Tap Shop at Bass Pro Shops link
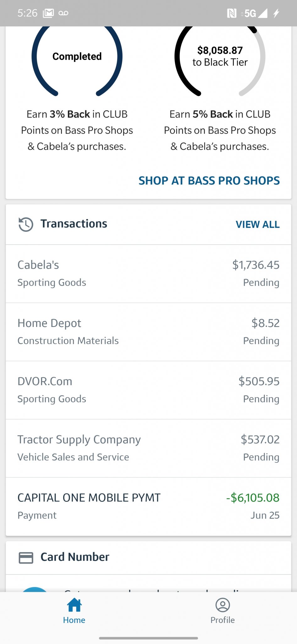Viewport: 297px width, 644px height. click(209, 181)
